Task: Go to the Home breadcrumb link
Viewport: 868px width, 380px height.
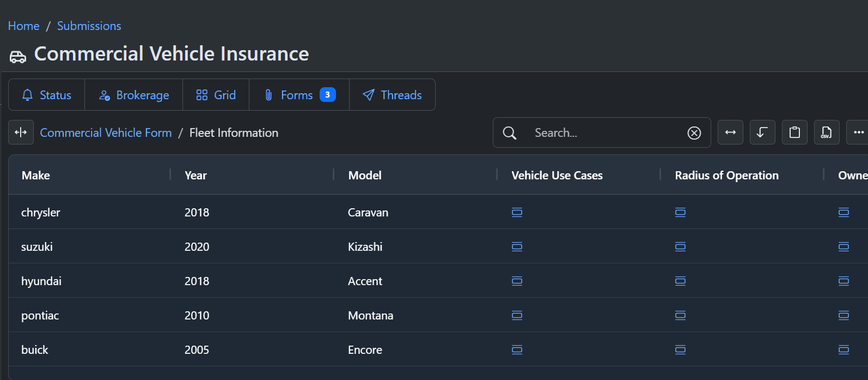Action: point(23,26)
